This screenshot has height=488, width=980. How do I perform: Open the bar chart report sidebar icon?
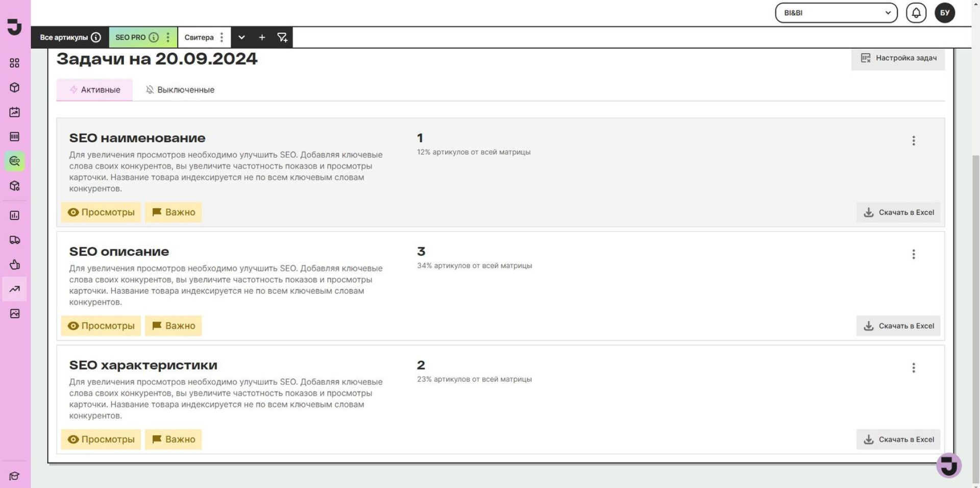[x=15, y=215]
